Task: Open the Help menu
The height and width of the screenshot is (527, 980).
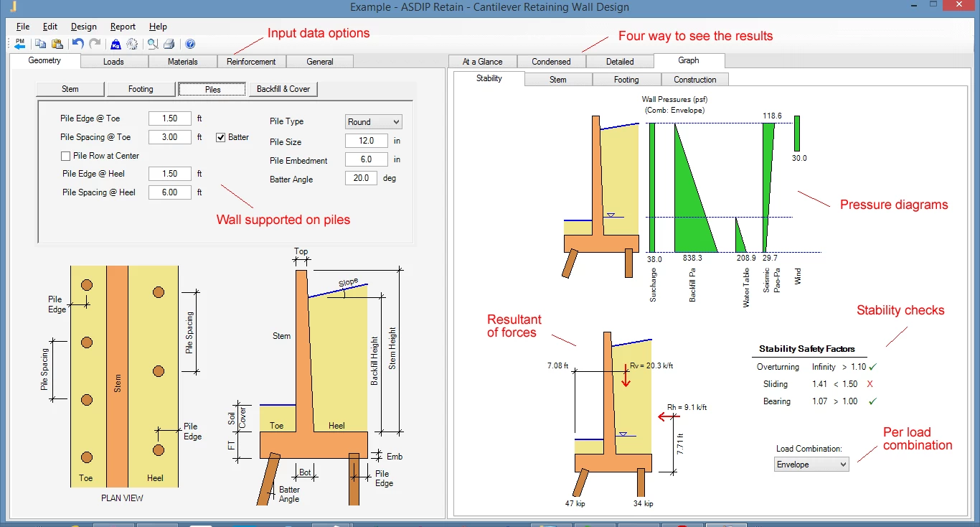Action: 158,27
